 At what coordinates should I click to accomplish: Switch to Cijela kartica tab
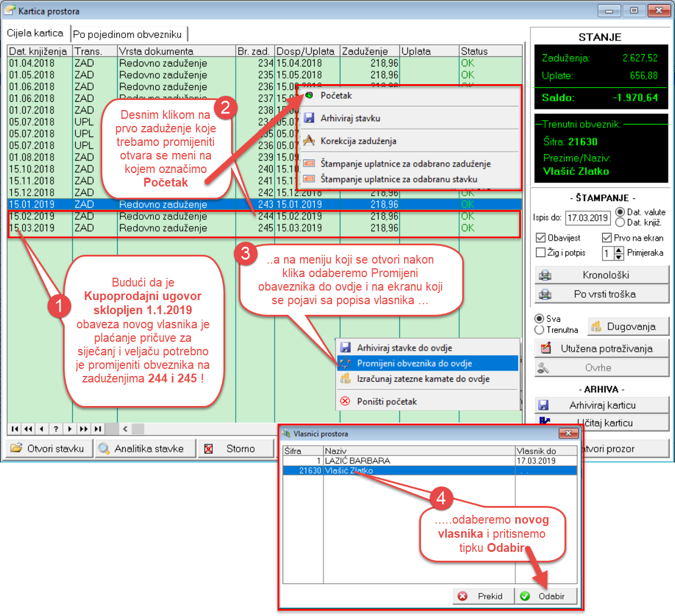tap(35, 33)
